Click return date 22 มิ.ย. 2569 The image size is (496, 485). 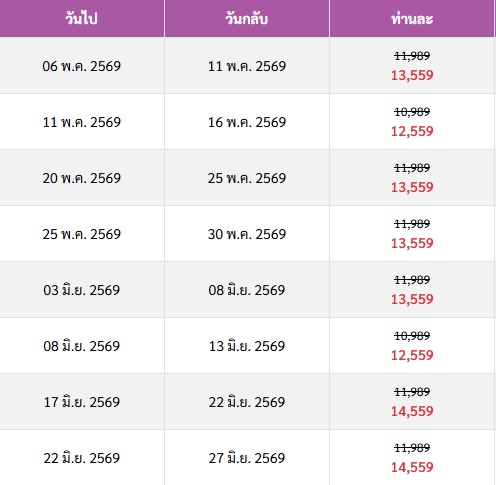pos(247,402)
